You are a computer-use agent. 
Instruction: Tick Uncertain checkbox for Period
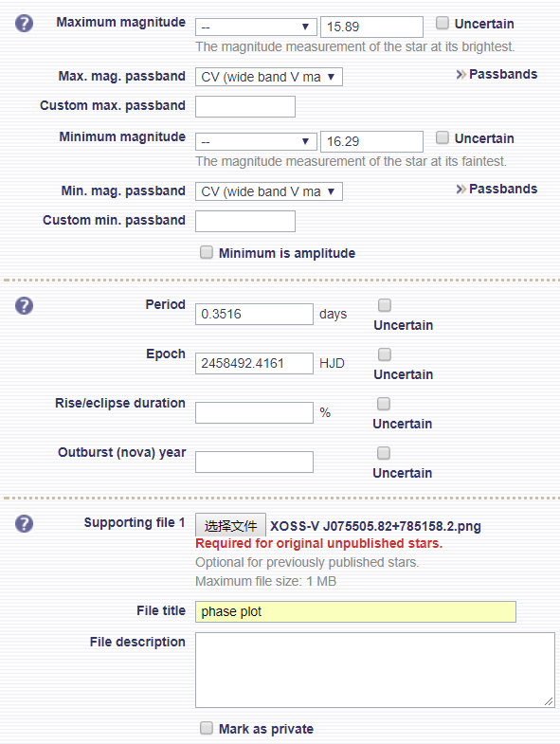tap(385, 305)
